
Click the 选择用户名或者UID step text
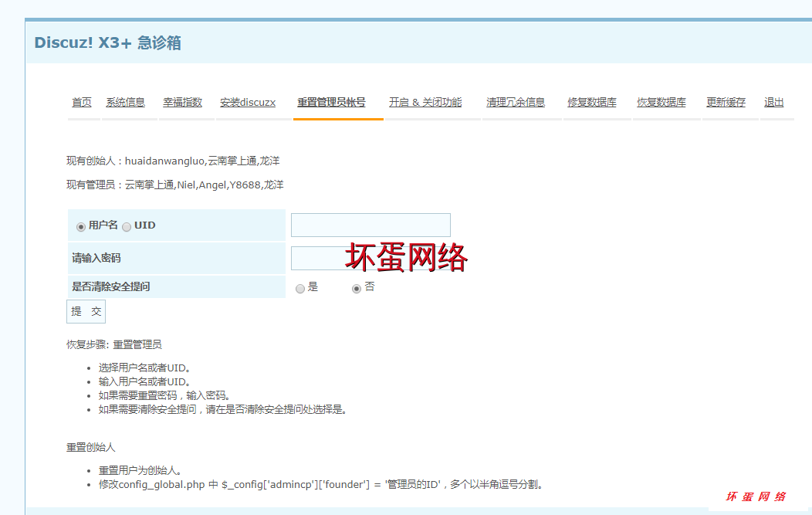click(x=146, y=368)
